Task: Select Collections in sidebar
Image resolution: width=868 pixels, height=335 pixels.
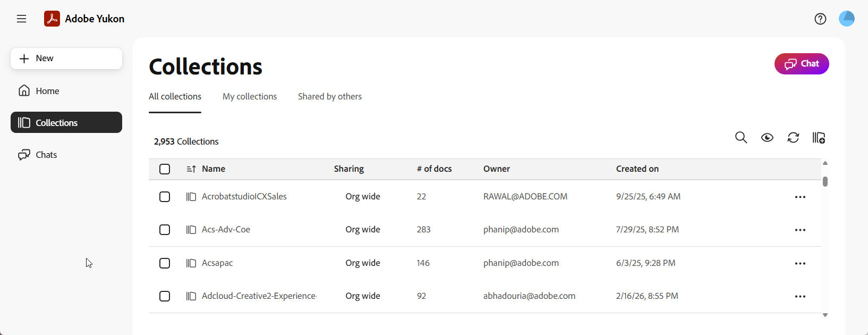Action: click(66, 122)
